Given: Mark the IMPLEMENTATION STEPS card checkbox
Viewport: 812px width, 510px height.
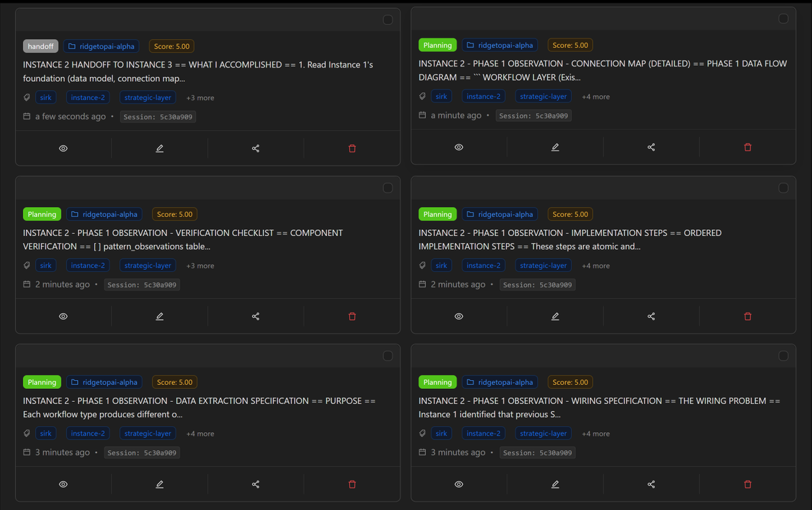Looking at the screenshot, I should [x=784, y=187].
